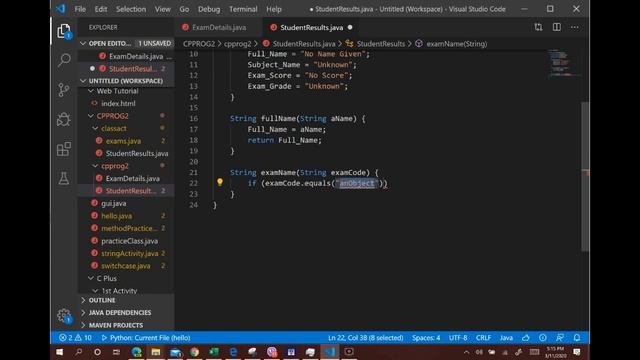The height and width of the screenshot is (360, 640).
Task: Open the Debug menu
Action: coord(209,9)
